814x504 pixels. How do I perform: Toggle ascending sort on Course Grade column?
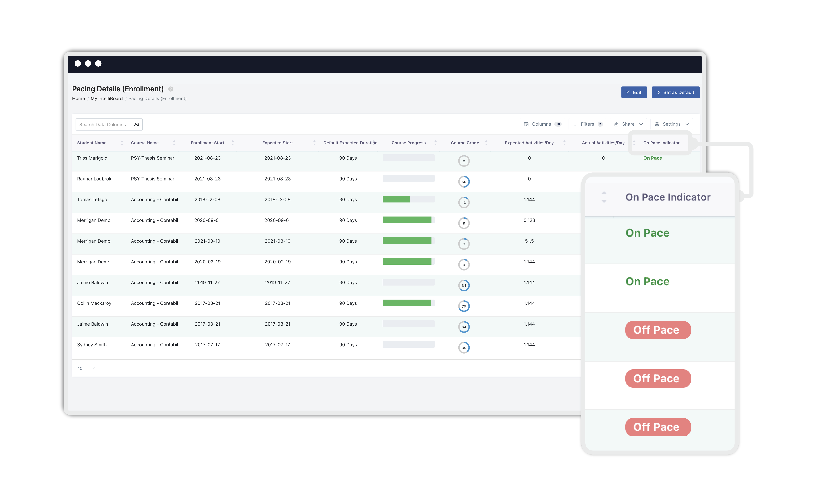click(x=486, y=141)
